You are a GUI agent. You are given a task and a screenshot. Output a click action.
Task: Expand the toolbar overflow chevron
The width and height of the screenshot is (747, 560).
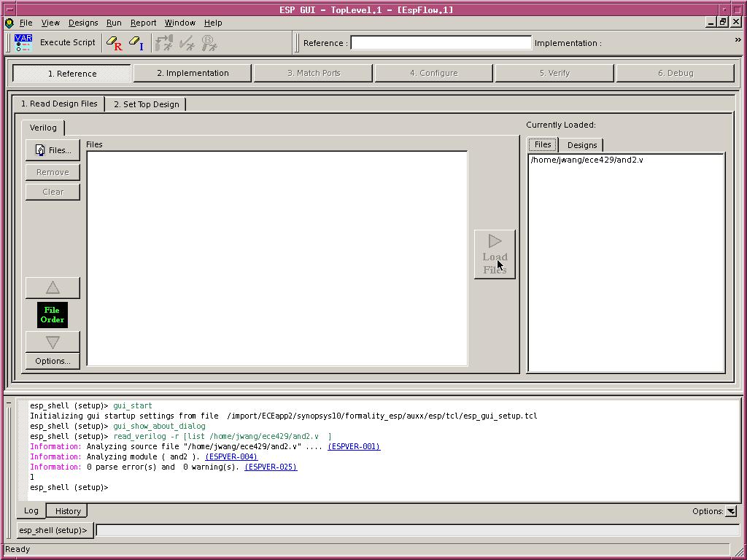tap(738, 40)
